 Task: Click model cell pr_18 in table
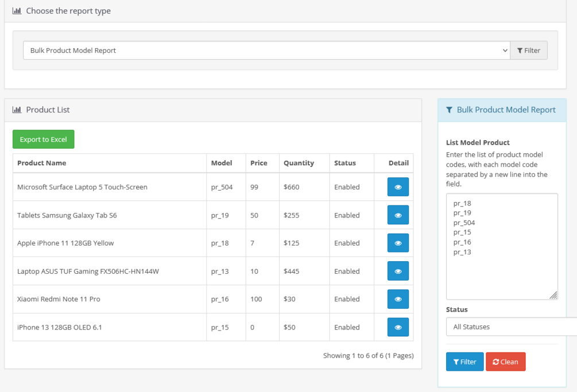click(x=220, y=243)
